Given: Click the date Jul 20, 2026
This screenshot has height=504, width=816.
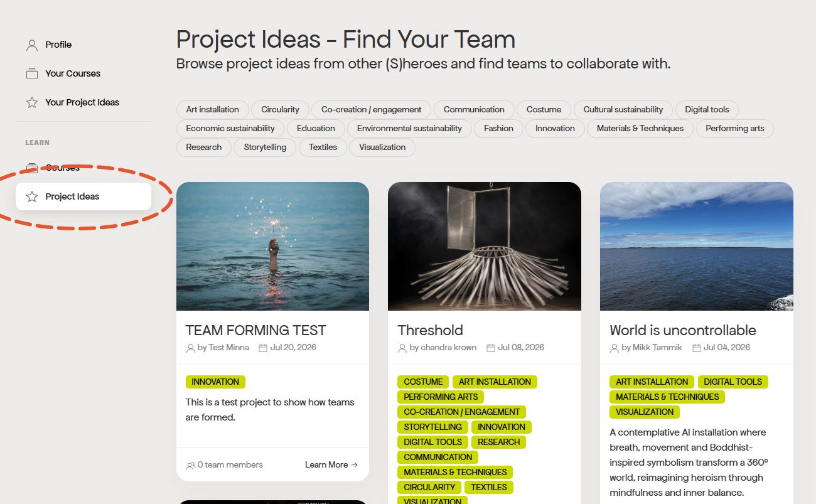Looking at the screenshot, I should pyautogui.click(x=293, y=348).
